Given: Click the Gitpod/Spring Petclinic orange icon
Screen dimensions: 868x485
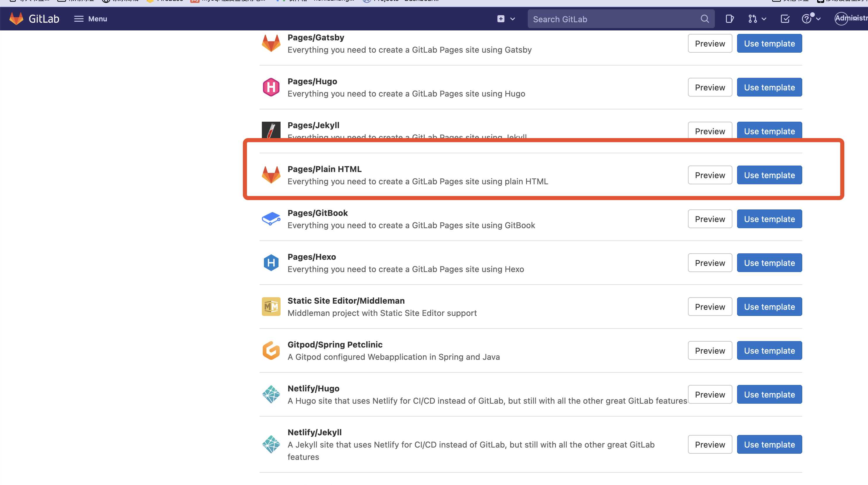Looking at the screenshot, I should pyautogui.click(x=271, y=350).
